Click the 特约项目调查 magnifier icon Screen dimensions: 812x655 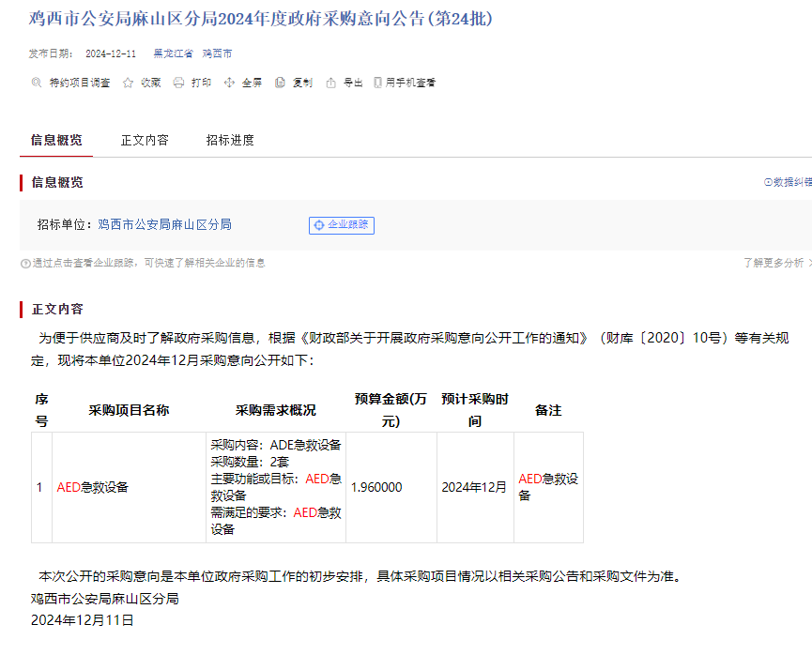tap(37, 83)
